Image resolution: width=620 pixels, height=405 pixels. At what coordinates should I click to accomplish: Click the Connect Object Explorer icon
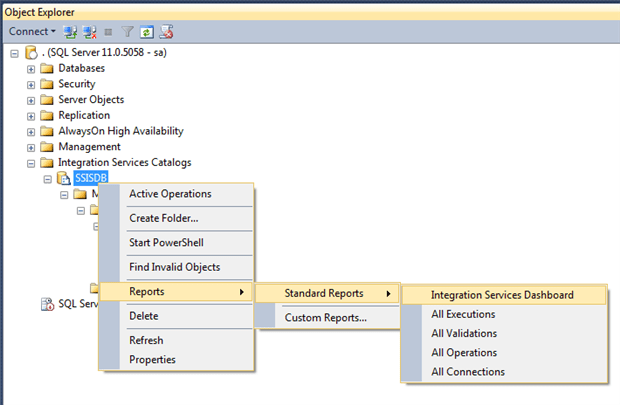(x=70, y=32)
